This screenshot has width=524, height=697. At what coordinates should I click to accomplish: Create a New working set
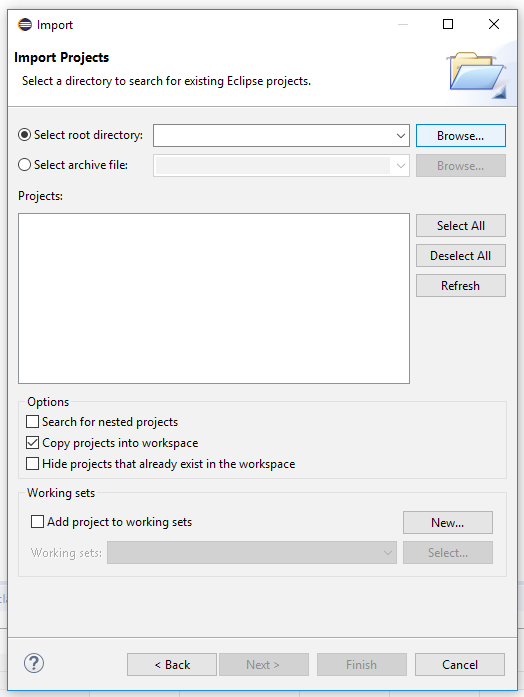448,522
